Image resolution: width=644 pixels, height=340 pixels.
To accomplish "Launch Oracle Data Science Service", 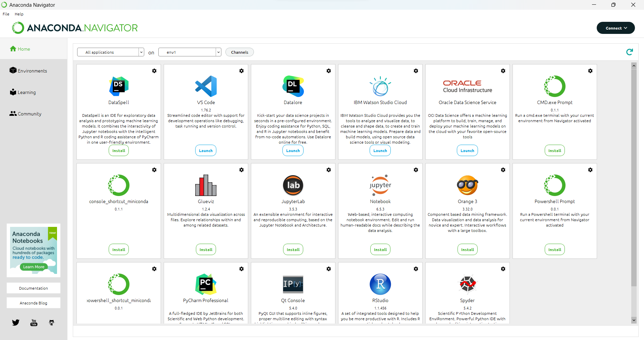I will [x=468, y=151].
